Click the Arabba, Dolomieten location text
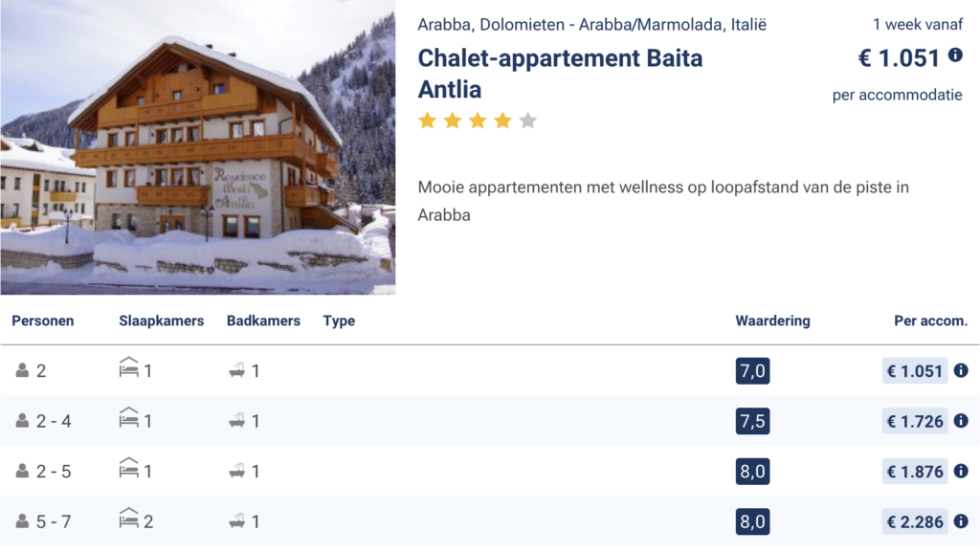 (591, 25)
